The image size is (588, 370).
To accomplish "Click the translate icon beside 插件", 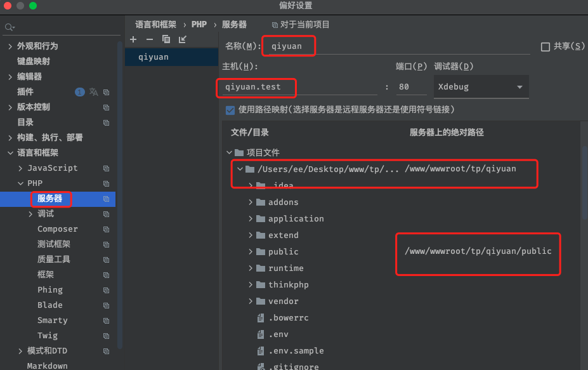I will [93, 92].
